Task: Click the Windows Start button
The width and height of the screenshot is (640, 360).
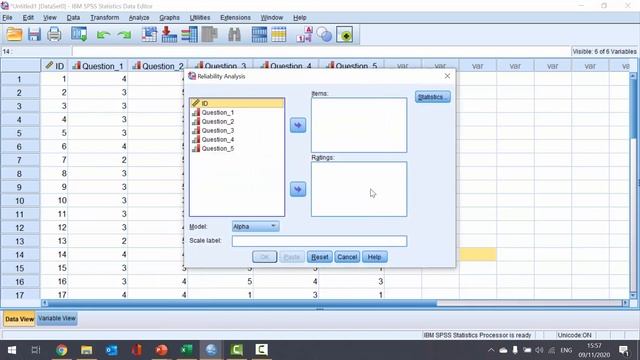Action: click(x=12, y=350)
